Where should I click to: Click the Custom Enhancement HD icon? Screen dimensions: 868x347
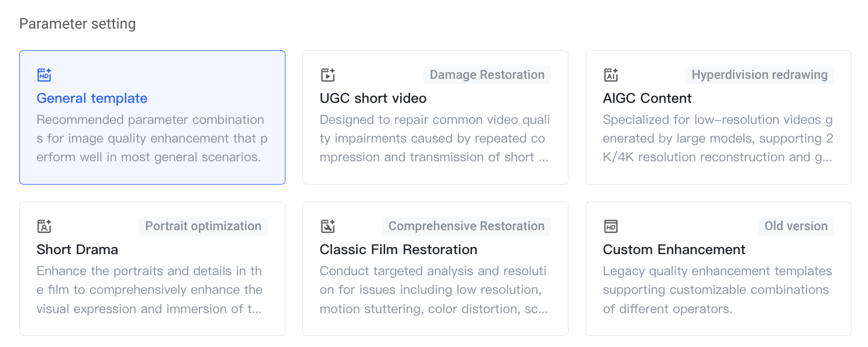click(x=611, y=226)
